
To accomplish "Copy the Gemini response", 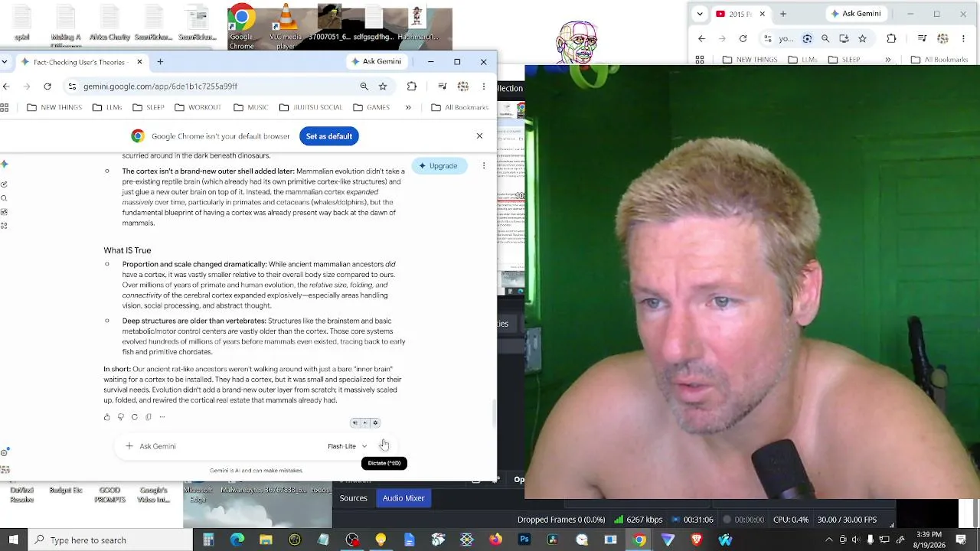I will click(x=148, y=417).
